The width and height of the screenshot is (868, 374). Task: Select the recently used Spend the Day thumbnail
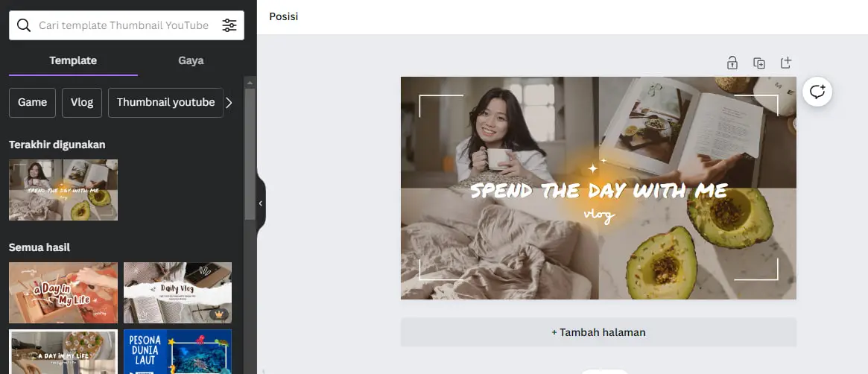coord(63,190)
